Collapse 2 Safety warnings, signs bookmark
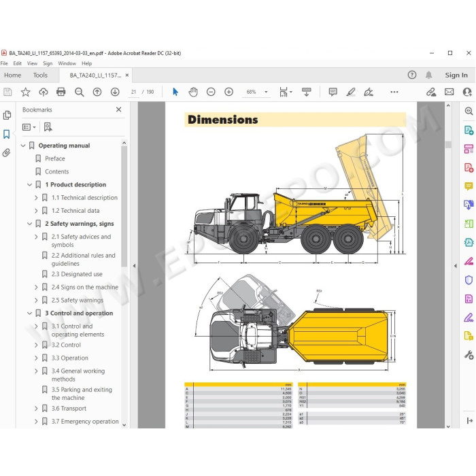Viewport: 476px width, 476px height. click(x=29, y=224)
